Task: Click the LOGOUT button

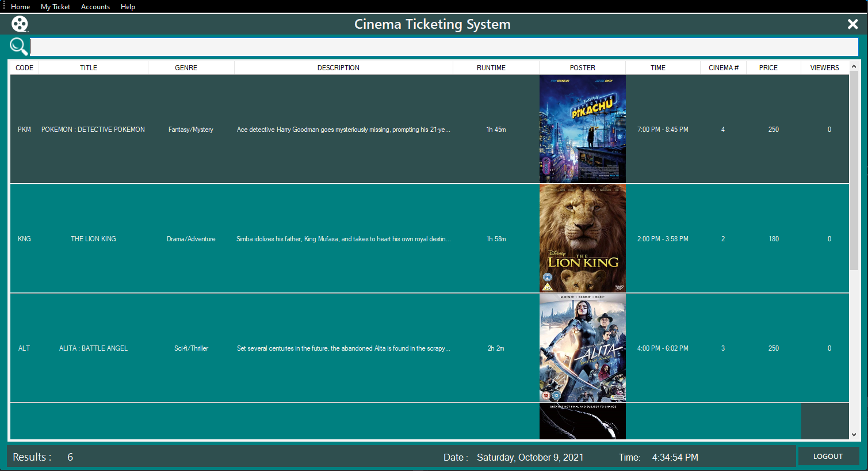Action: (828, 456)
